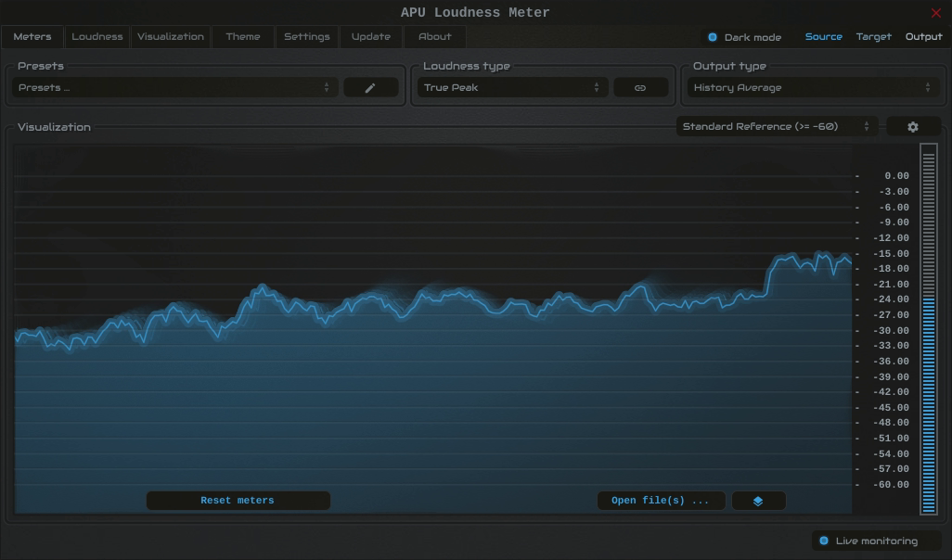
Task: Open the Loudness tab
Action: tap(97, 37)
